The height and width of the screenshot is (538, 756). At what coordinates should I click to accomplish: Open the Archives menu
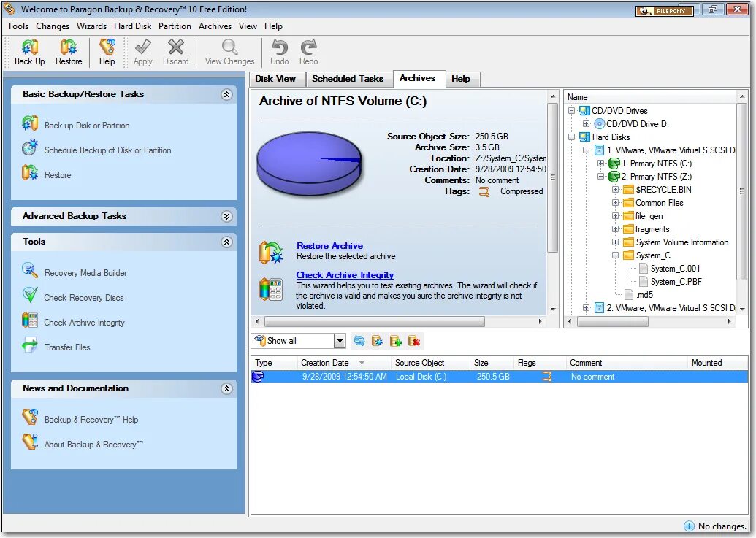click(215, 26)
